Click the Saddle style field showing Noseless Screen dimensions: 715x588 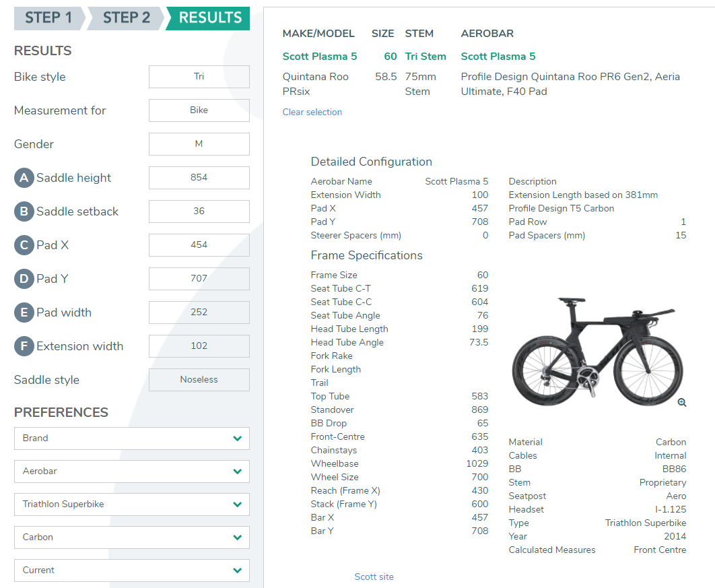pos(199,380)
